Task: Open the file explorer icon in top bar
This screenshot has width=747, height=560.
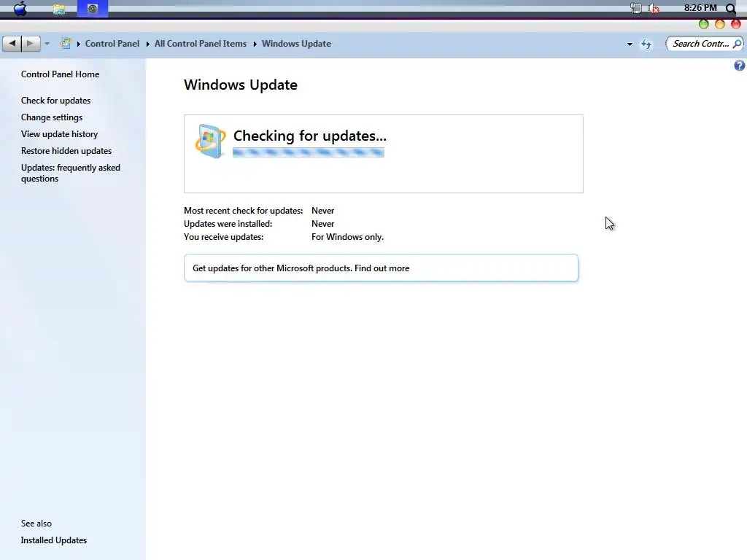Action: pos(59,9)
